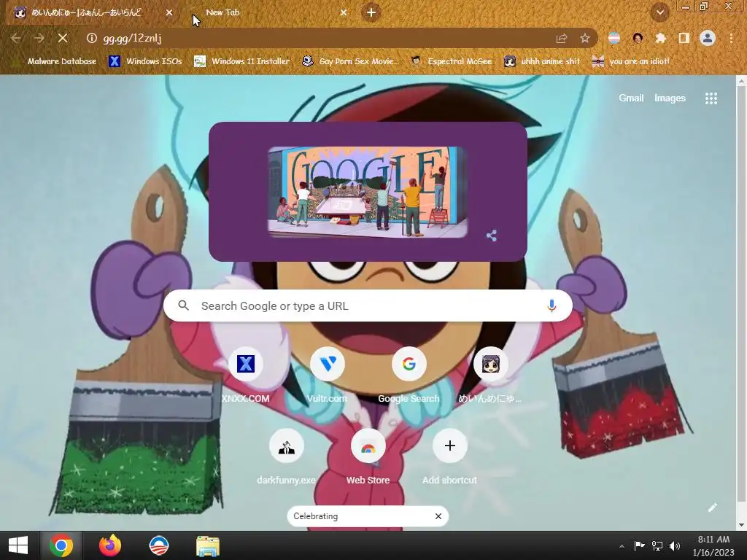The width and height of the screenshot is (747, 560).
Task: Open Action Center flag icon in tray
Action: pyautogui.click(x=639, y=546)
